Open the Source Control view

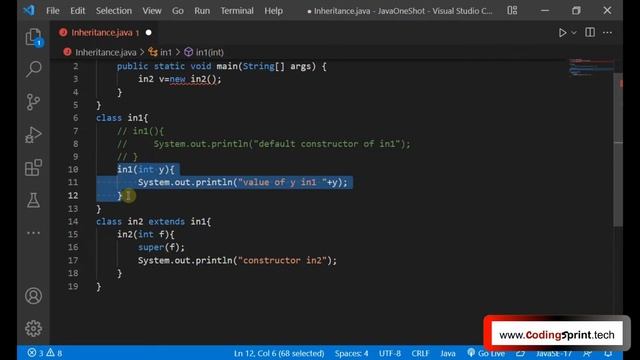point(33,102)
